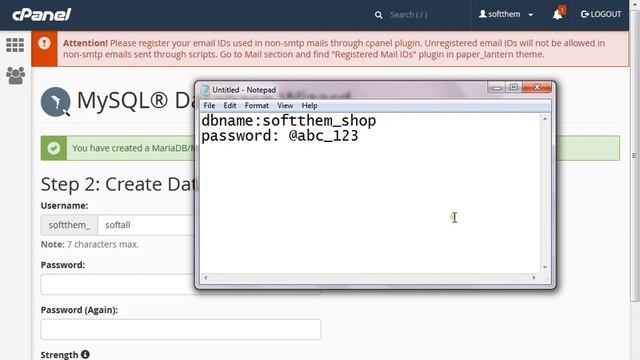Click Notepad horizontal scrollbar left arrow
The image size is (640, 360).
[x=206, y=278]
